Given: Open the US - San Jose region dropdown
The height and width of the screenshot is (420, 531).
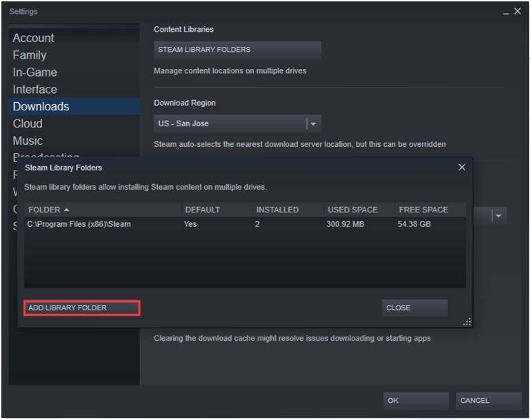Looking at the screenshot, I should coord(237,123).
